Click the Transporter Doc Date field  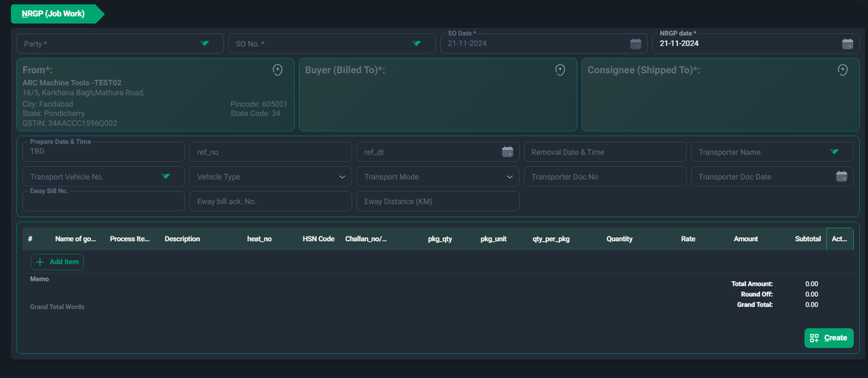(772, 177)
